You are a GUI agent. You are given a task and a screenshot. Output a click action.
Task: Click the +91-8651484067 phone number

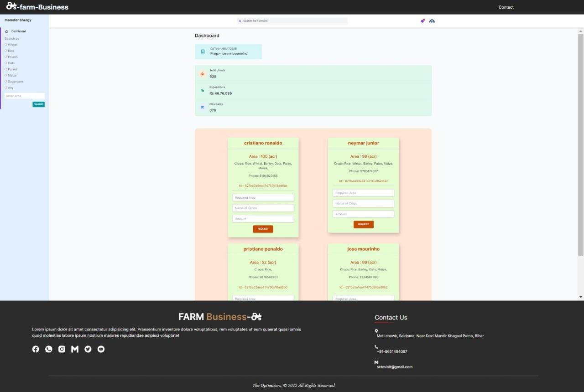[392, 351]
